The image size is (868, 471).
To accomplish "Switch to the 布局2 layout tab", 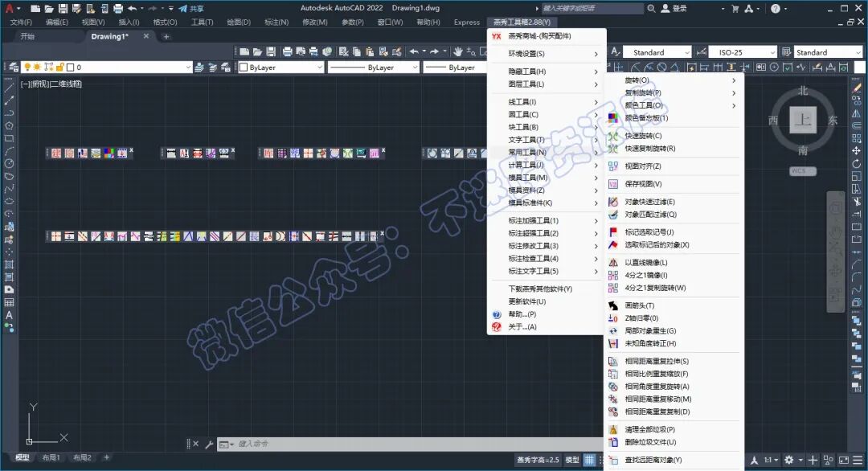I will coord(82,457).
